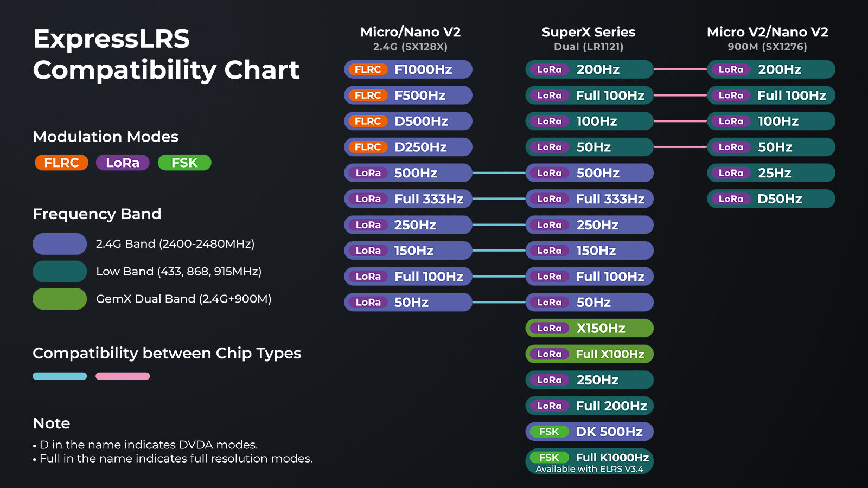Click the F500Hz mode pill
Viewport: 868px width, 488px height.
[x=408, y=95]
